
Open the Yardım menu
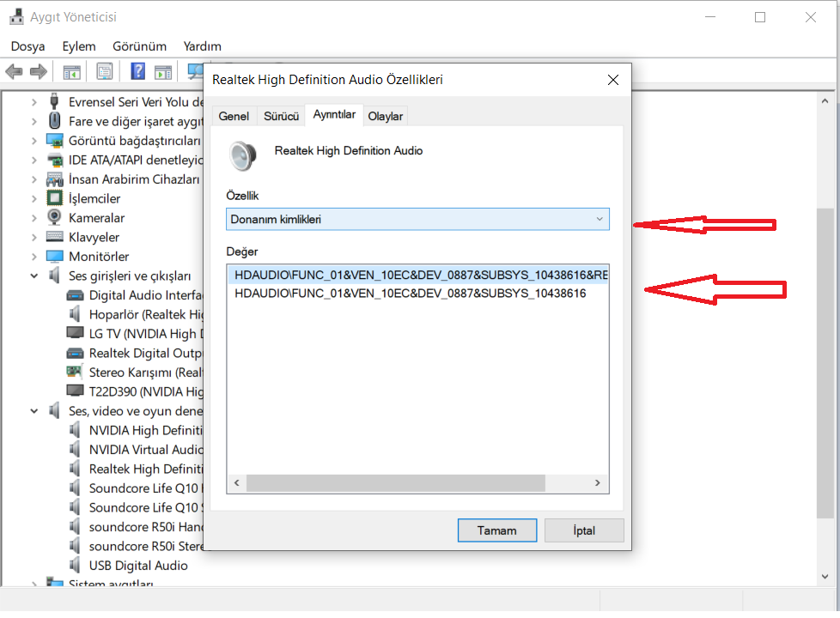pos(202,46)
